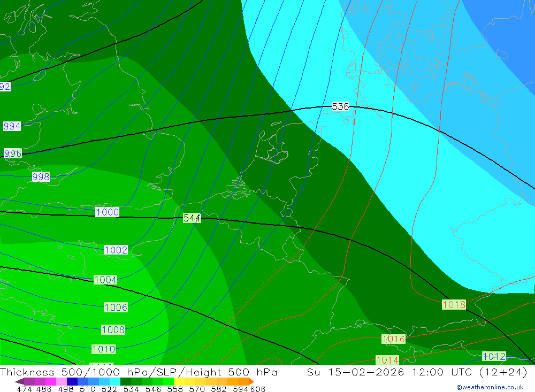
Task: Click the 522 legend value
Action: point(109,389)
